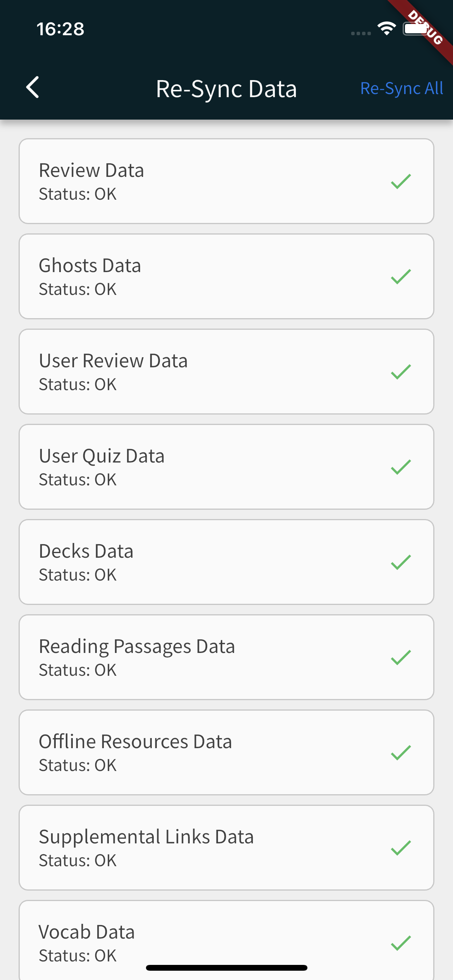
Task: Click the Reading Passages Data checkmark
Action: [401, 658]
